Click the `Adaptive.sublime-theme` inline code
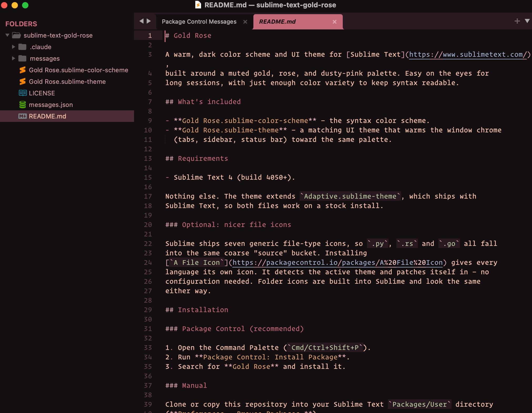The image size is (532, 413). coord(350,196)
